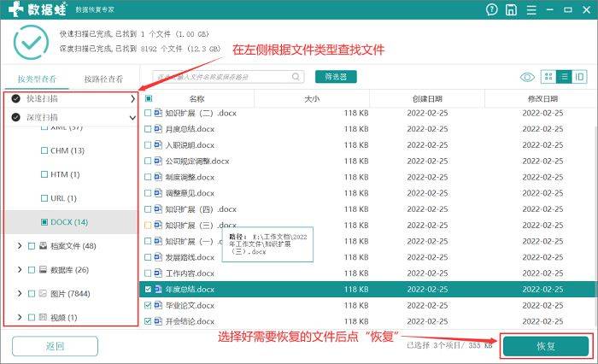Click the save scan results disk icon
The image size is (598, 364).
pos(510,10)
